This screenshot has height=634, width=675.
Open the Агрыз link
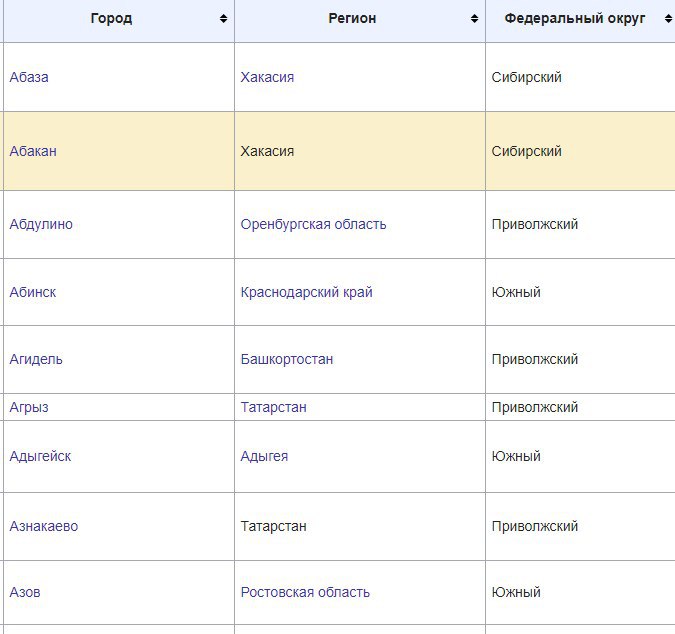point(29,408)
